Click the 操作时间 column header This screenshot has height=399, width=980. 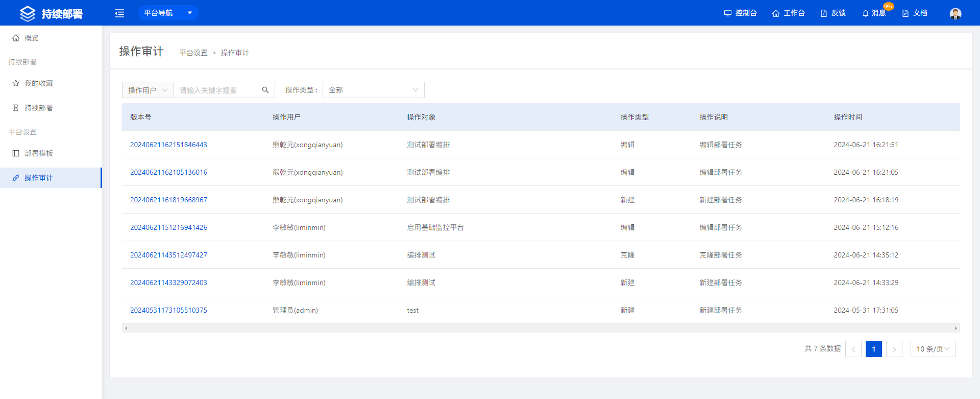pos(848,117)
